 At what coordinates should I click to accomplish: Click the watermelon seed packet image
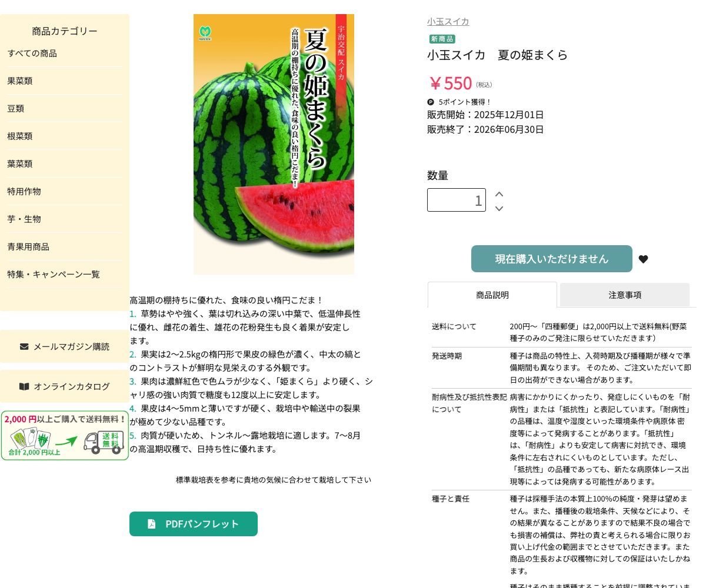(x=274, y=144)
